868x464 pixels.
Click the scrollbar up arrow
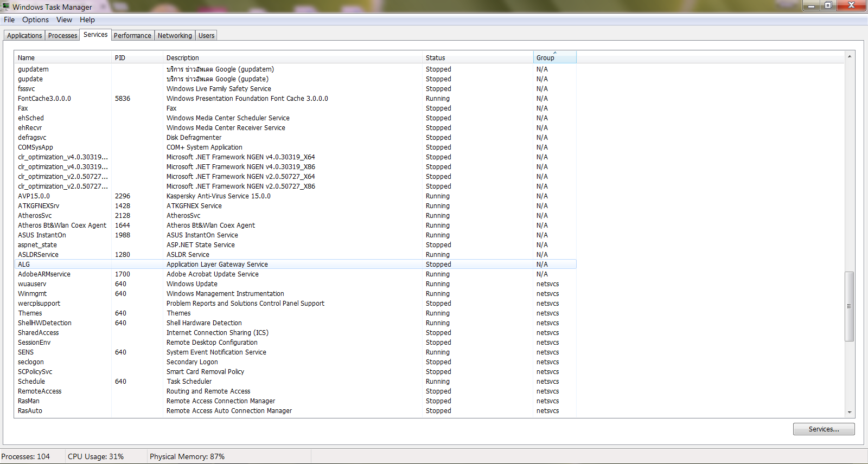(x=850, y=56)
